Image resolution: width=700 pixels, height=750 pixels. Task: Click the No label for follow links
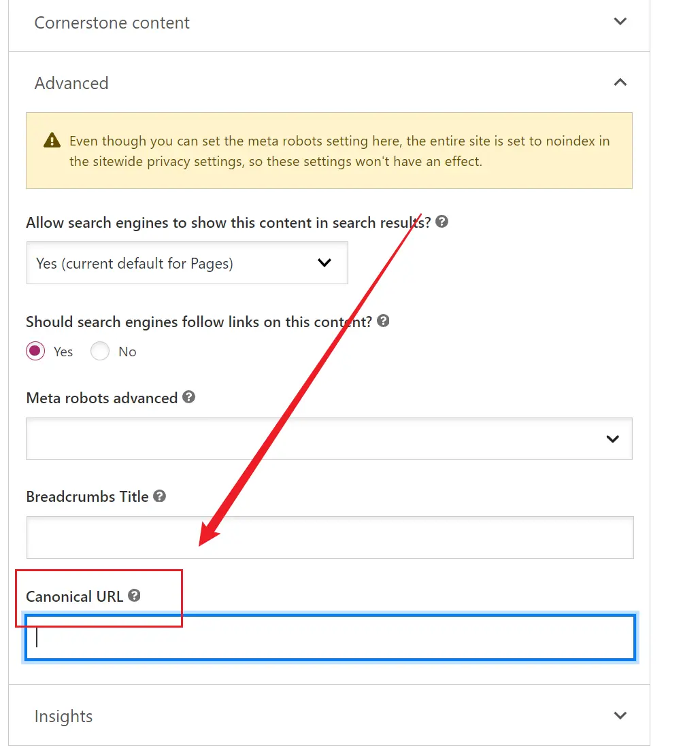[127, 352]
